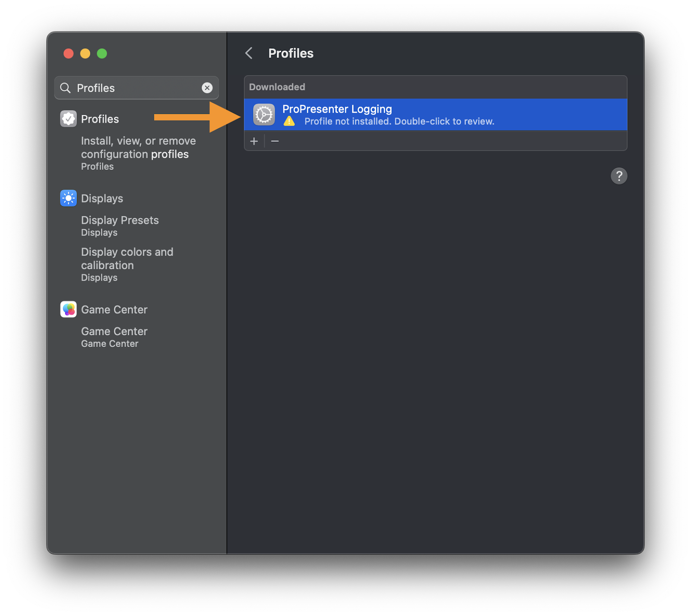Click the ProPresenter Logging gear icon
The width and height of the screenshot is (691, 616).
(264, 114)
